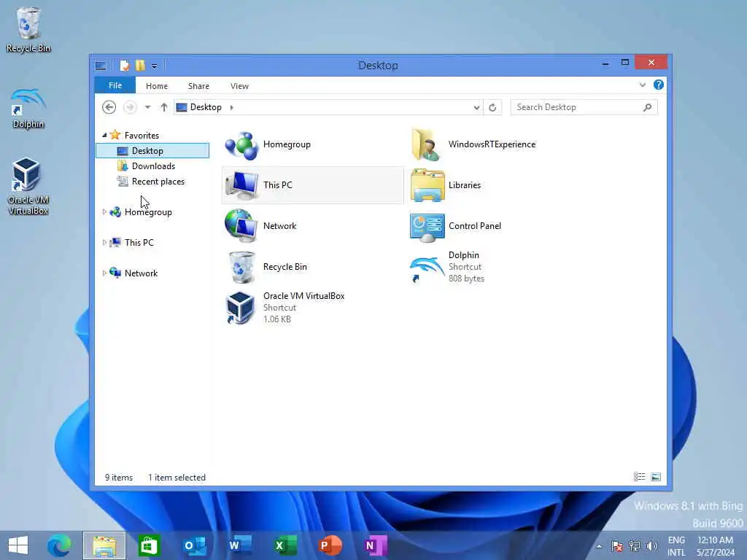The image size is (747, 560).
Task: Select the Libraries folder icon
Action: 427,185
